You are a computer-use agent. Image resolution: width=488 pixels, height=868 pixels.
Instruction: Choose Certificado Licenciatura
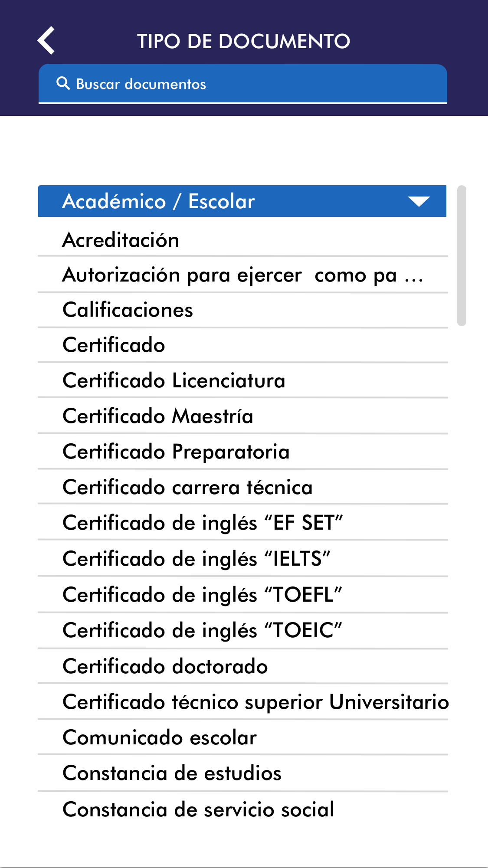(x=174, y=380)
